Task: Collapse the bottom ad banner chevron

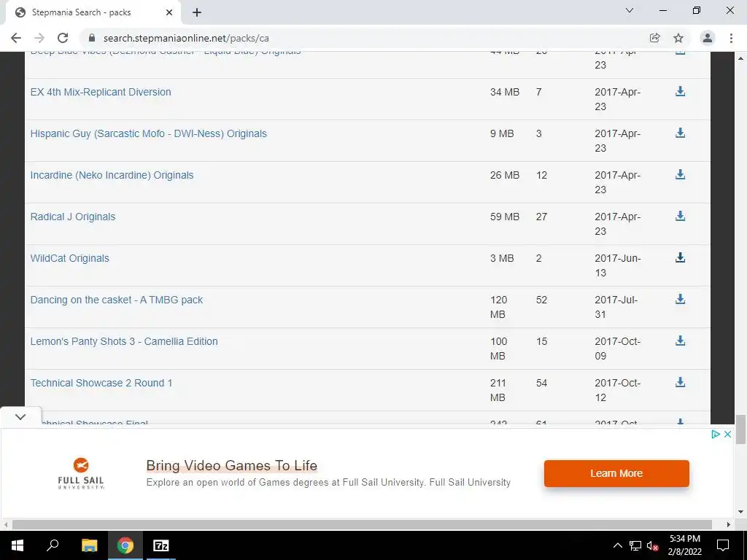Action: pyautogui.click(x=20, y=416)
